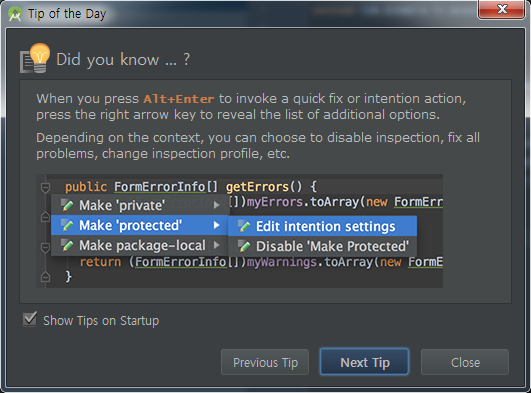Click the lightbulb tip icon
This screenshot has height=393, width=531.
point(35,58)
